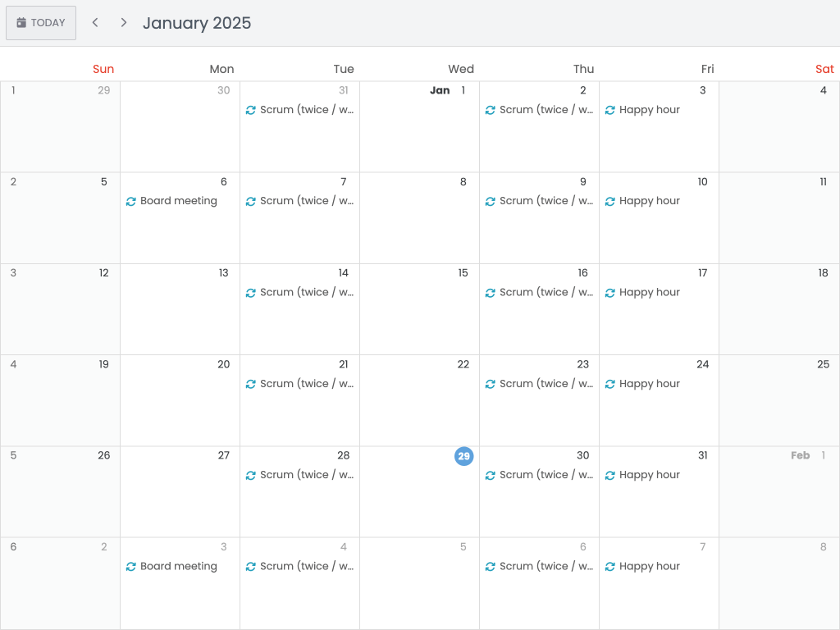The height and width of the screenshot is (630, 840).
Task: Click the Sat column header
Action: [x=824, y=69]
